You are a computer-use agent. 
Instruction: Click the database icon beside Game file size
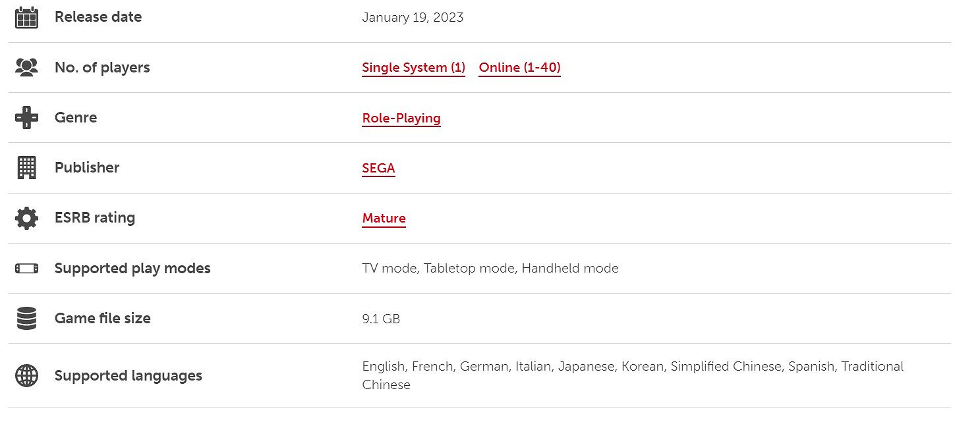tap(26, 319)
